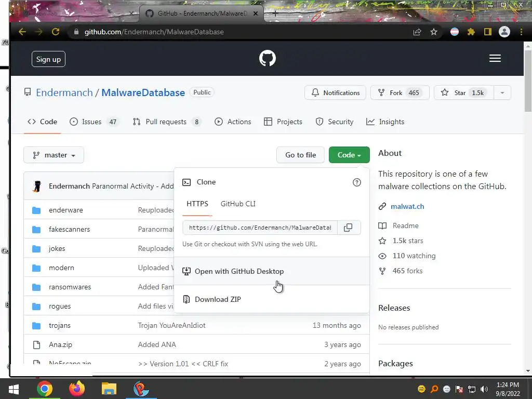
Task: Reload the page with refresh icon
Action: 56,32
